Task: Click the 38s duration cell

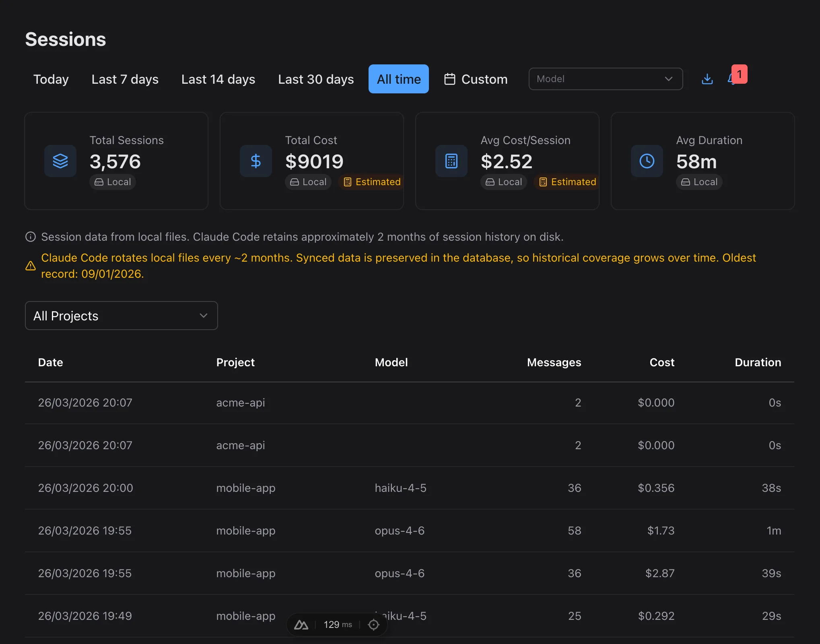Action: pyautogui.click(x=771, y=488)
